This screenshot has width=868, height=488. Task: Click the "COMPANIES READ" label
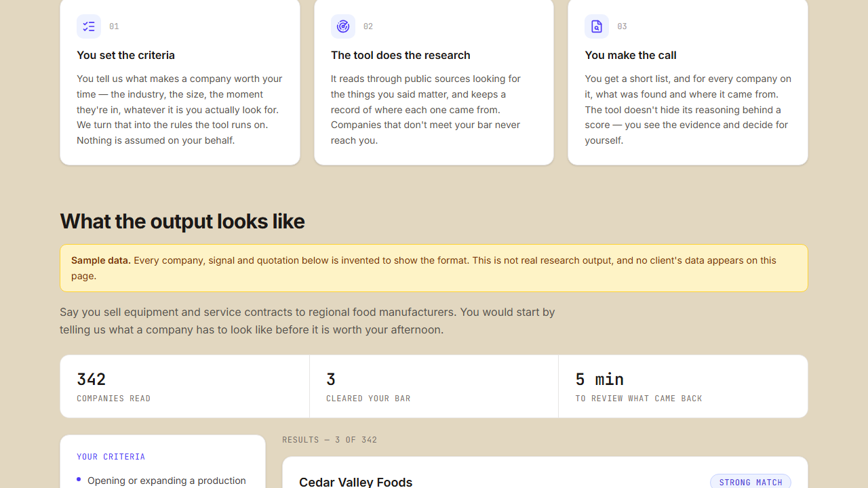click(x=114, y=399)
